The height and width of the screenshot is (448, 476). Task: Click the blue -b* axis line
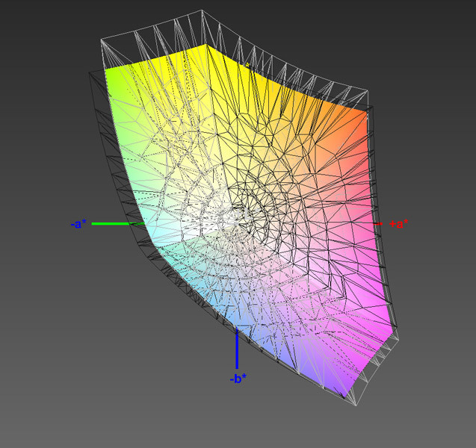pos(237,348)
